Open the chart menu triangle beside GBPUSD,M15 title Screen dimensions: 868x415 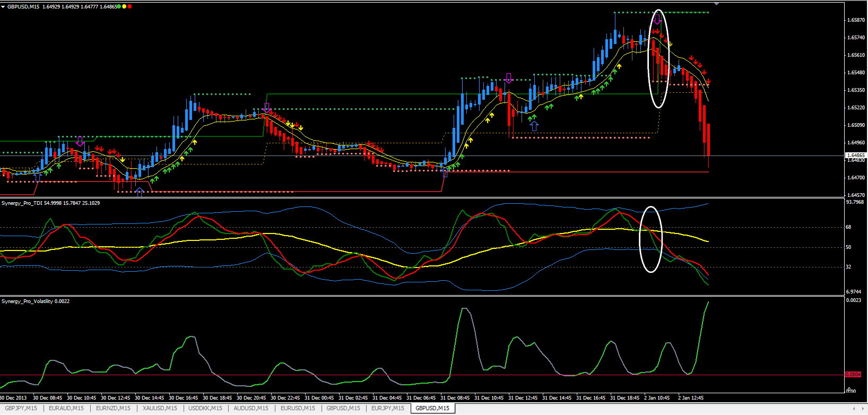tap(3, 7)
